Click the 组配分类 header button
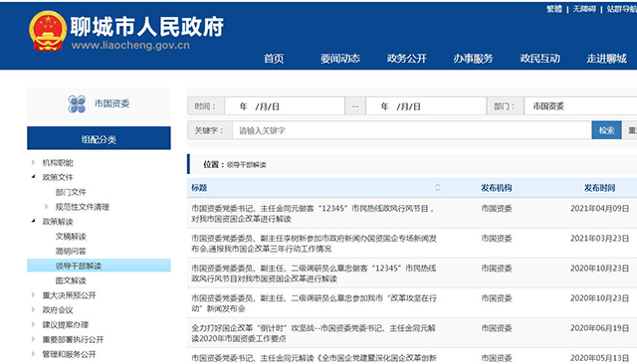Image resolution: width=637 pixels, height=364 pixels. tap(99, 139)
